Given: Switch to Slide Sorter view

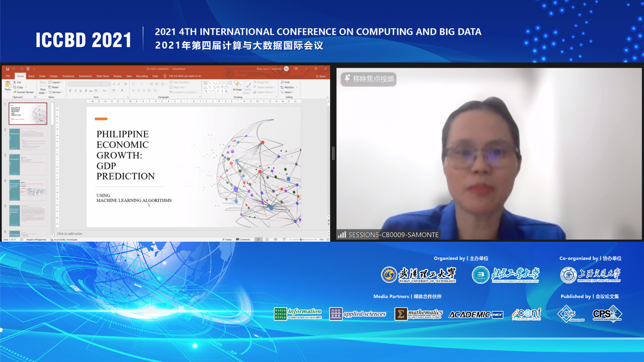Looking at the screenshot, I should [x=267, y=239].
